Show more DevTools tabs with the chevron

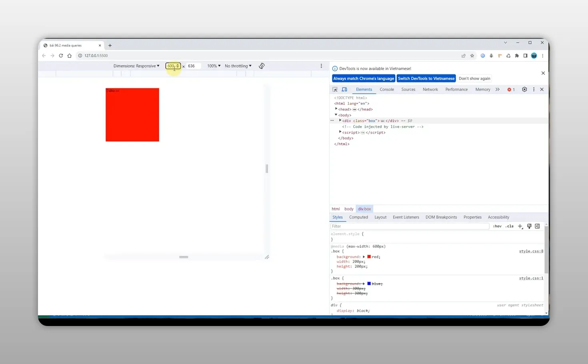click(x=498, y=90)
